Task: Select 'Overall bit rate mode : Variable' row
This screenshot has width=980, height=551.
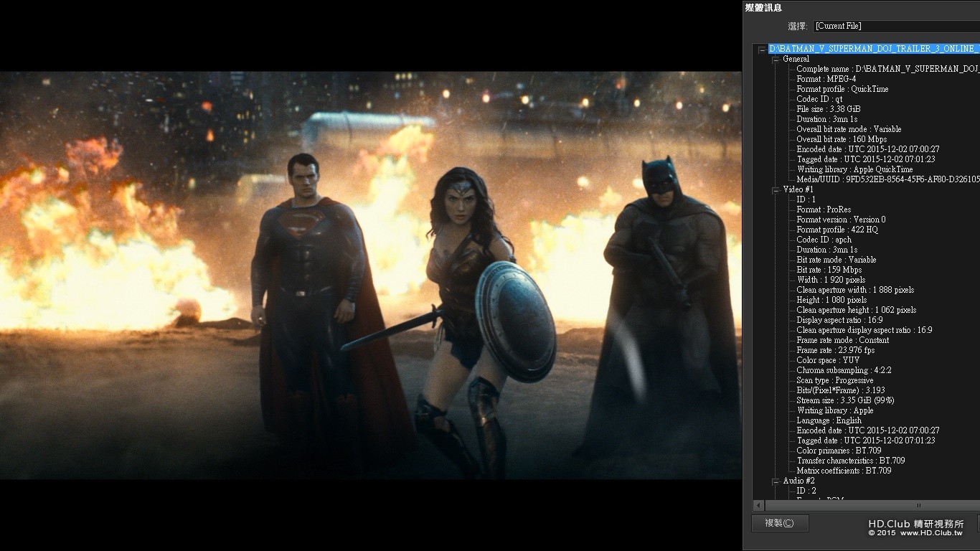Action: [x=849, y=129]
